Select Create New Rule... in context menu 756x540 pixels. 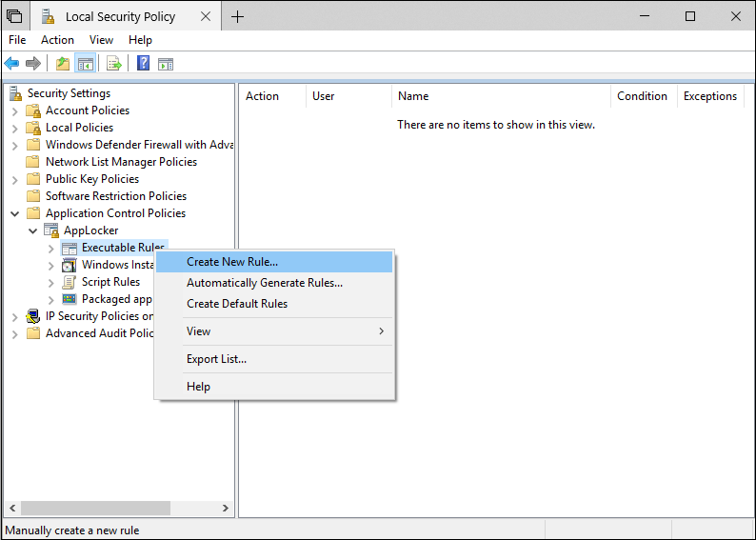(232, 262)
